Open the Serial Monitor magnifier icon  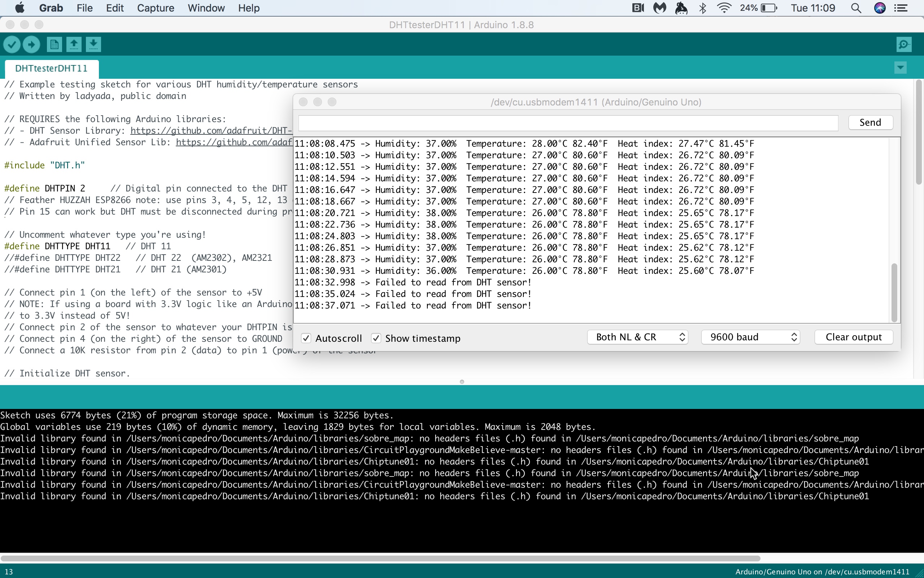(904, 44)
